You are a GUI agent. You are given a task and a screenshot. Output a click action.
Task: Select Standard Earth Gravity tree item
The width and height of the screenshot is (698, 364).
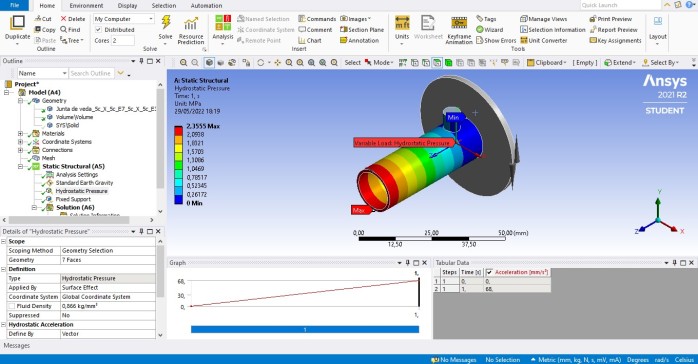pyautogui.click(x=84, y=183)
